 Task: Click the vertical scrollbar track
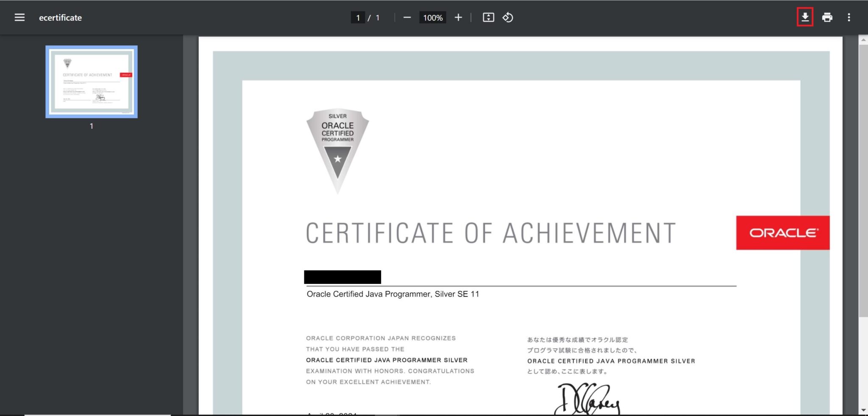tap(863, 212)
